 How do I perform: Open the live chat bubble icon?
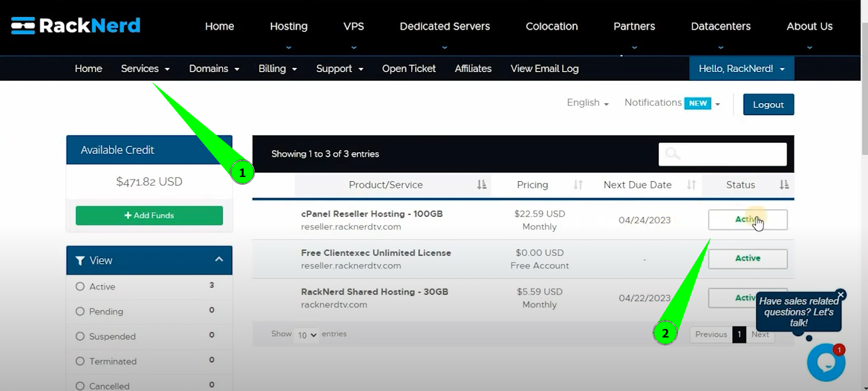[x=826, y=362]
